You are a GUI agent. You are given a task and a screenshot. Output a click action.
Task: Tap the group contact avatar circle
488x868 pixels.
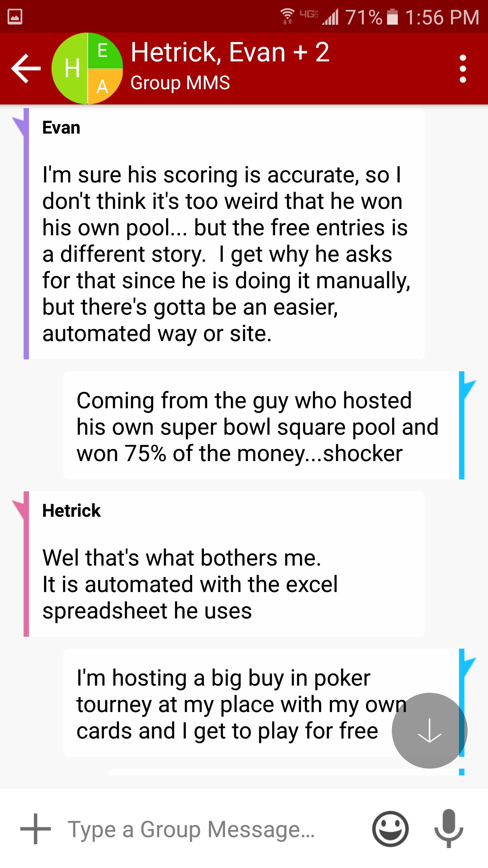click(x=87, y=68)
